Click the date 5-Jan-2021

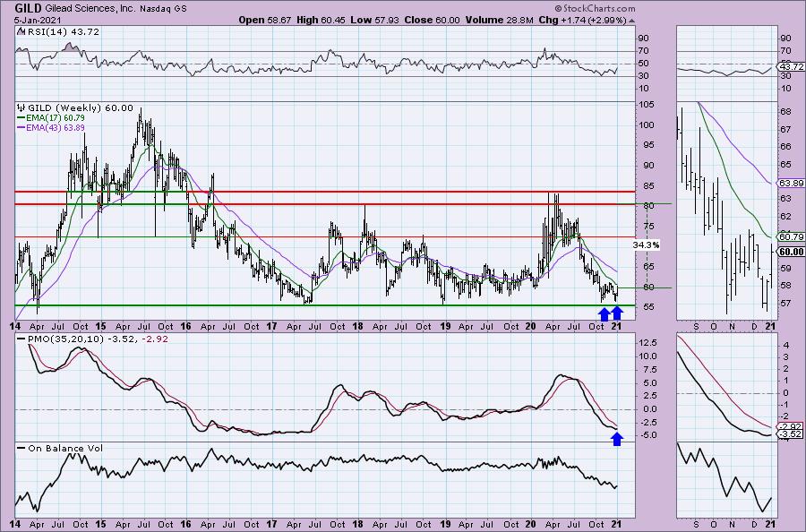tap(39, 21)
